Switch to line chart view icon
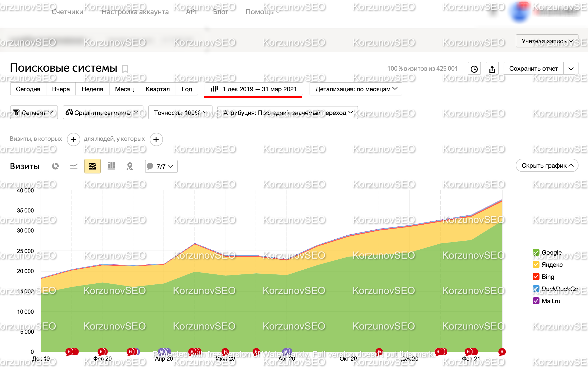588x368 pixels. pos(74,166)
